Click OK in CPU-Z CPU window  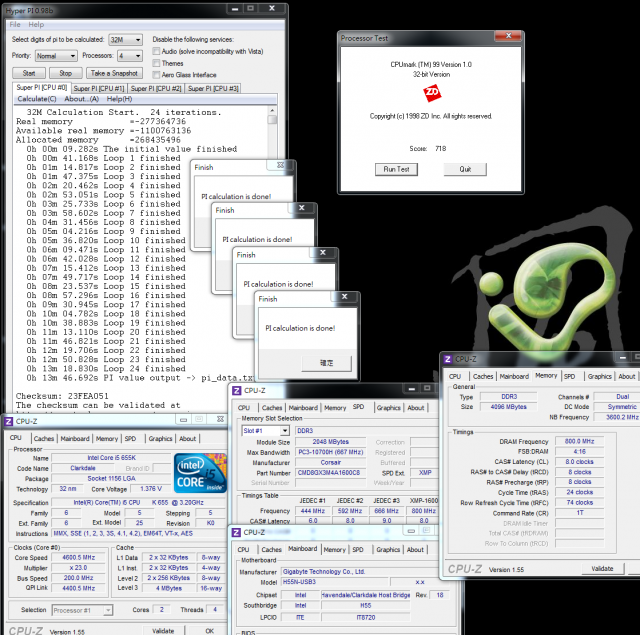click(x=209, y=631)
